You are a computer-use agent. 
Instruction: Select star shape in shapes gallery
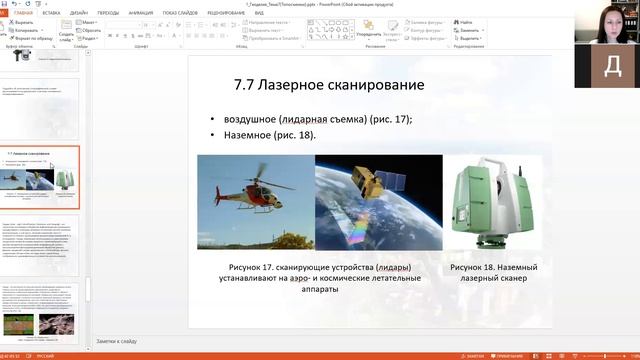[345, 37]
